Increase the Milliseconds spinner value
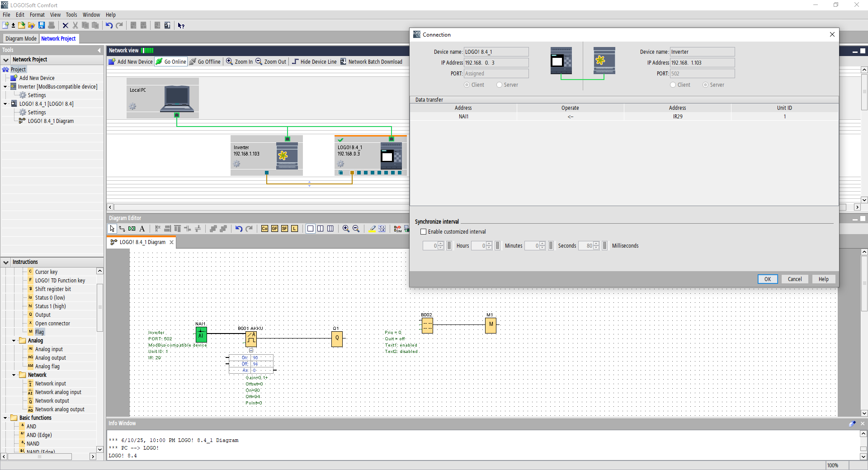This screenshot has width=868, height=470. 596,244
